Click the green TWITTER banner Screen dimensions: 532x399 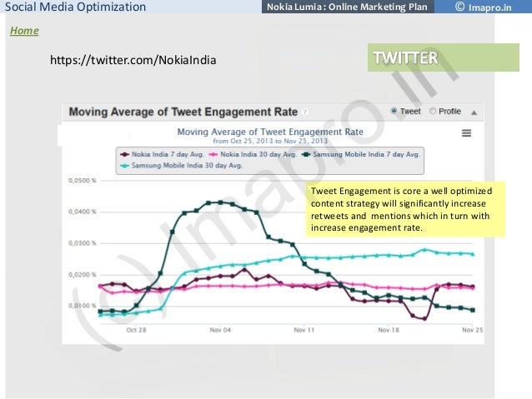pyautogui.click(x=443, y=57)
